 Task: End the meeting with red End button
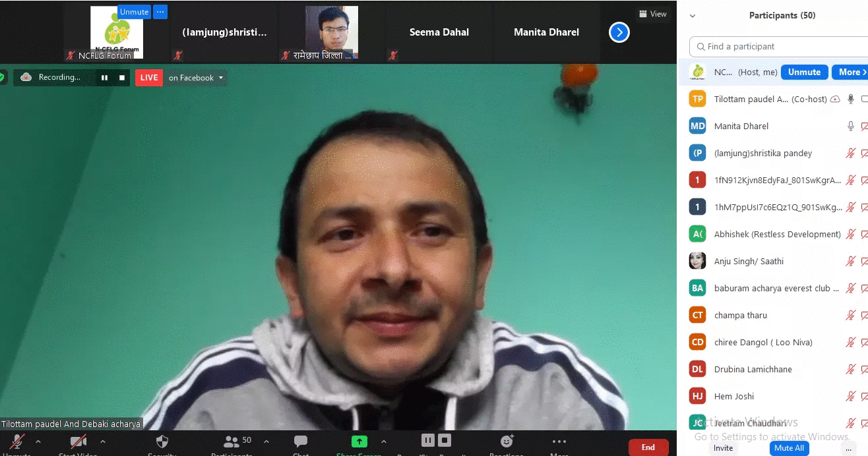[648, 447]
